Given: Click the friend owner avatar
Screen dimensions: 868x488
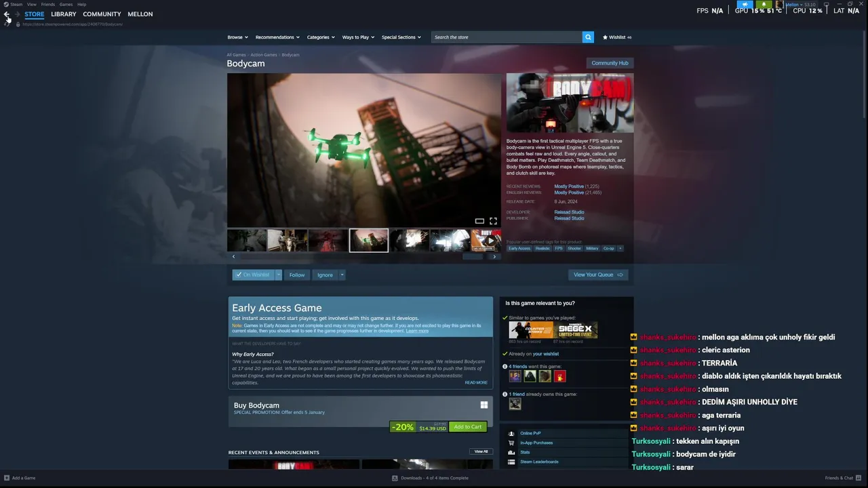Looking at the screenshot, I should pyautogui.click(x=515, y=404).
